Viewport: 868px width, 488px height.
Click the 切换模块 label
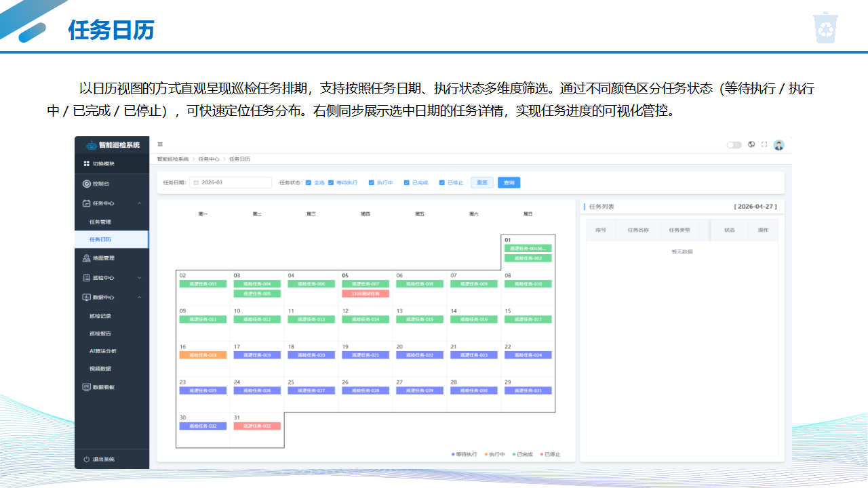[x=104, y=163]
